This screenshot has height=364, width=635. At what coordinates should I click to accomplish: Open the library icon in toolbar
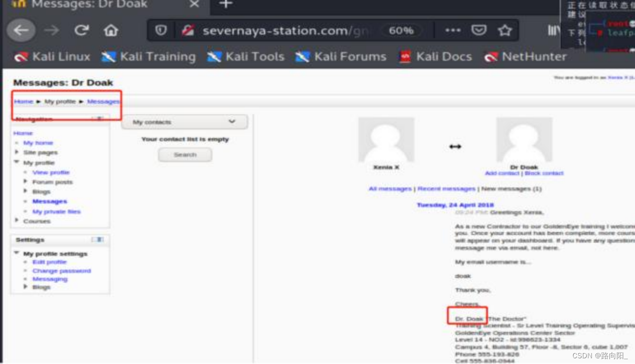[x=553, y=31]
